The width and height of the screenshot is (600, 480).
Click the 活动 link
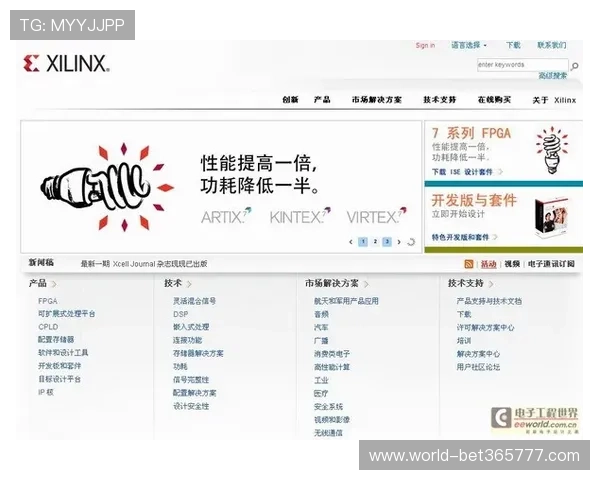coord(488,264)
